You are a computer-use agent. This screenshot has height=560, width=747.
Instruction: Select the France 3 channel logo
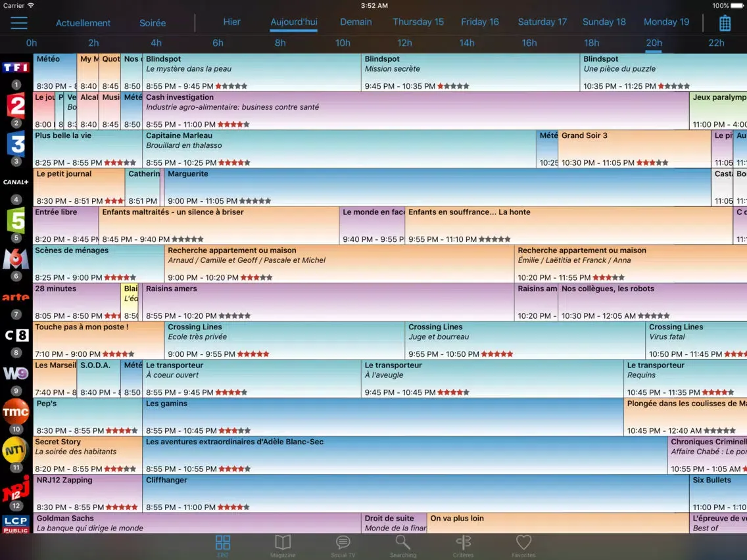pyautogui.click(x=16, y=144)
